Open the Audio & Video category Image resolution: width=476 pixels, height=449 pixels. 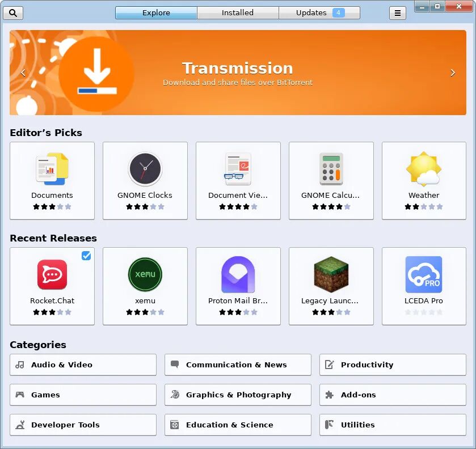pos(83,365)
